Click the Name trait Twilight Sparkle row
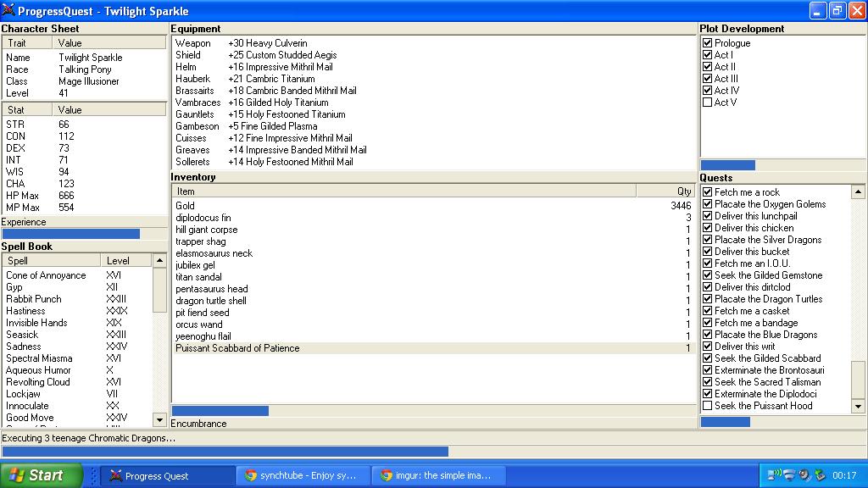Screen dimensions: 868x488 pyautogui.click(x=84, y=57)
